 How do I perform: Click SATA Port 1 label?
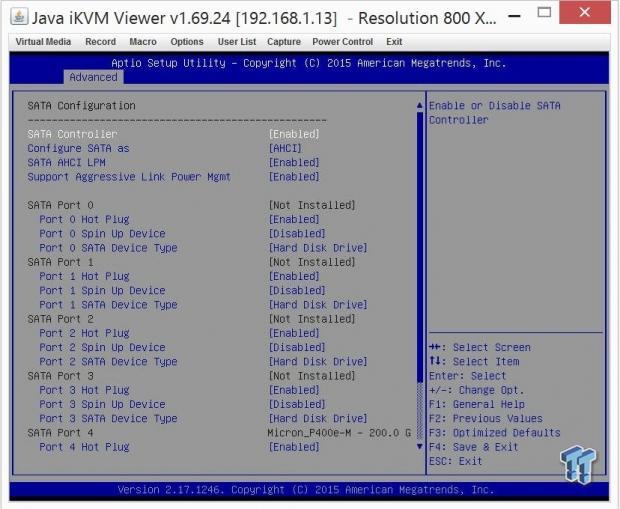[60, 262]
